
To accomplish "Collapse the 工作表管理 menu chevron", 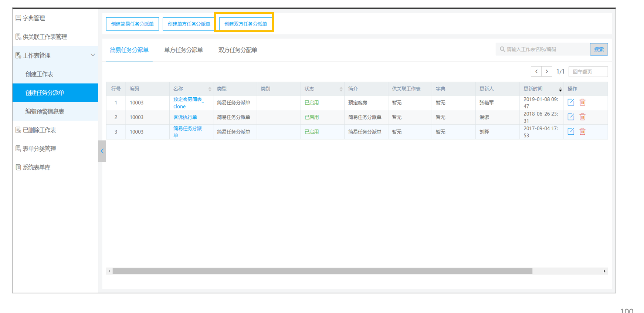I will (x=93, y=55).
